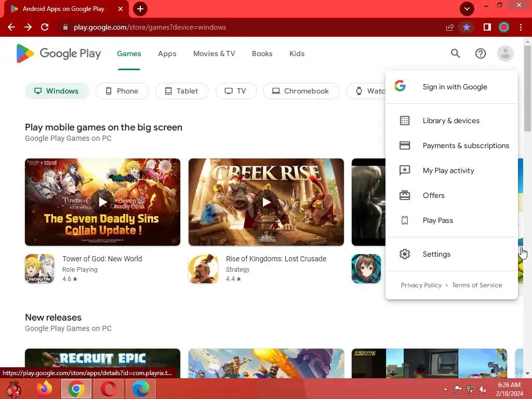Go back with the browser back arrow

tap(11, 27)
